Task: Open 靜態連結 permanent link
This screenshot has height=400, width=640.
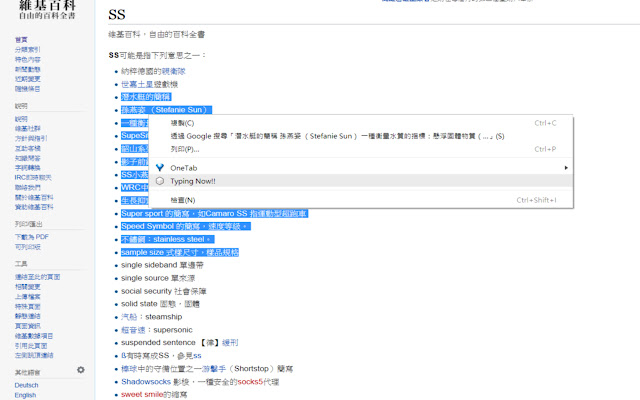Action: 27,316
